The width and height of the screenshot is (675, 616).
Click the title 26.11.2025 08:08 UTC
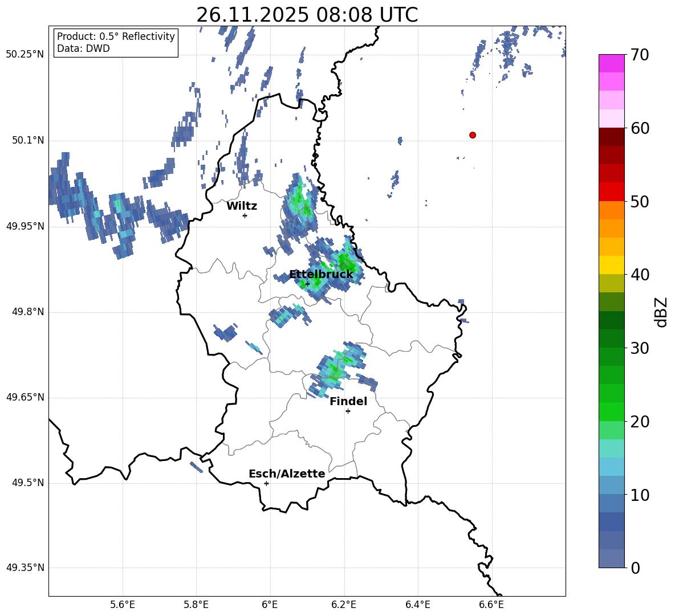[307, 15]
